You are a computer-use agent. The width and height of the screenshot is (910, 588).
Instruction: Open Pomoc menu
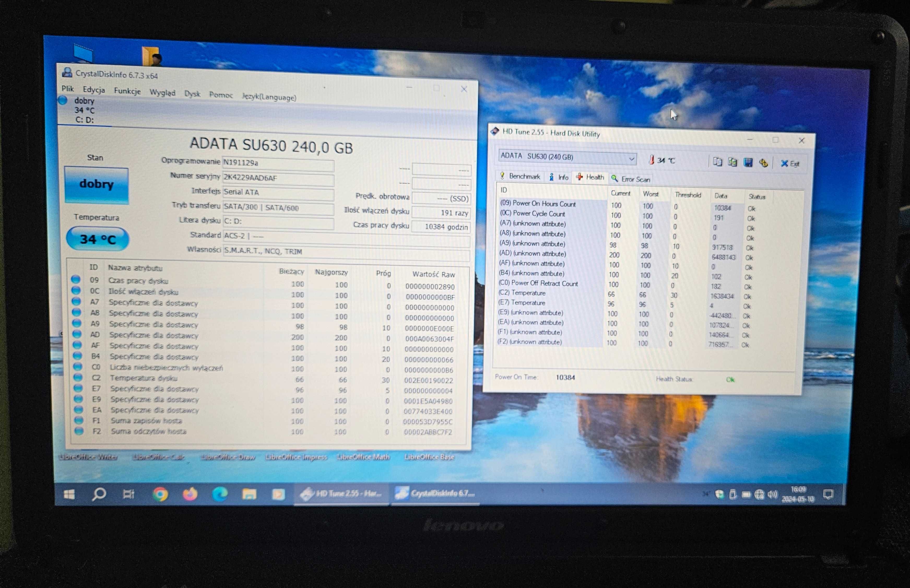tap(221, 95)
